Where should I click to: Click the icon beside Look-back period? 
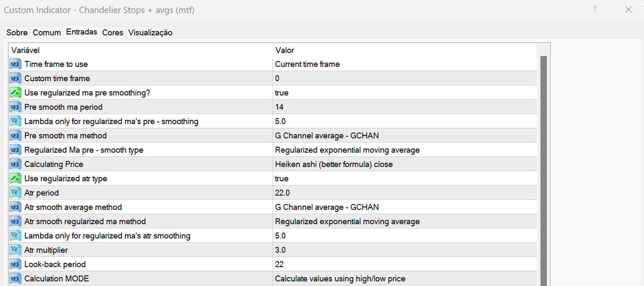(x=16, y=265)
